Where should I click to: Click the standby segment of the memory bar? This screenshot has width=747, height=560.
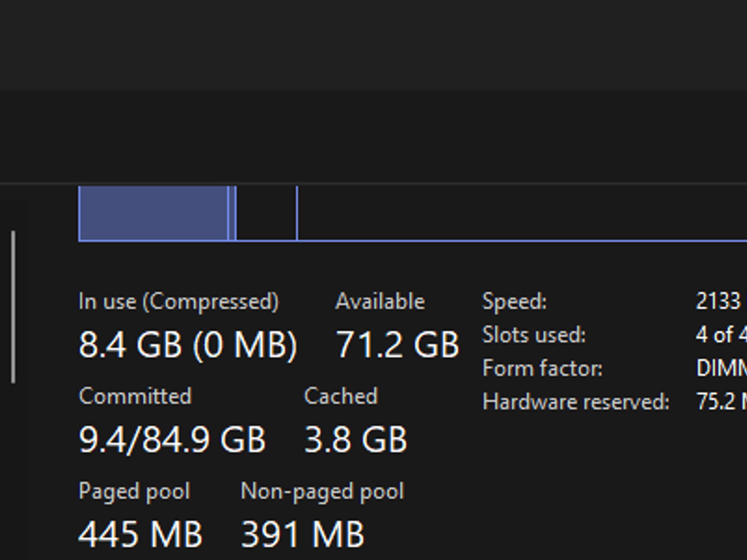(x=266, y=213)
